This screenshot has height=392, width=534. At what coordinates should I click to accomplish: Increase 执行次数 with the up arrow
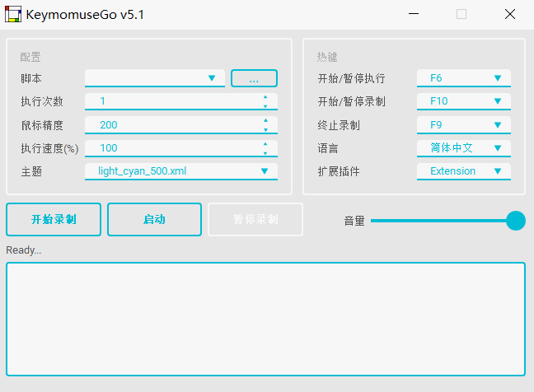click(265, 97)
